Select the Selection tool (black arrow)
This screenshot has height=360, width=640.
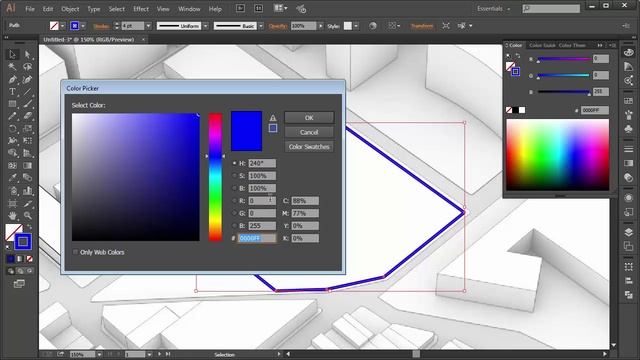12,54
